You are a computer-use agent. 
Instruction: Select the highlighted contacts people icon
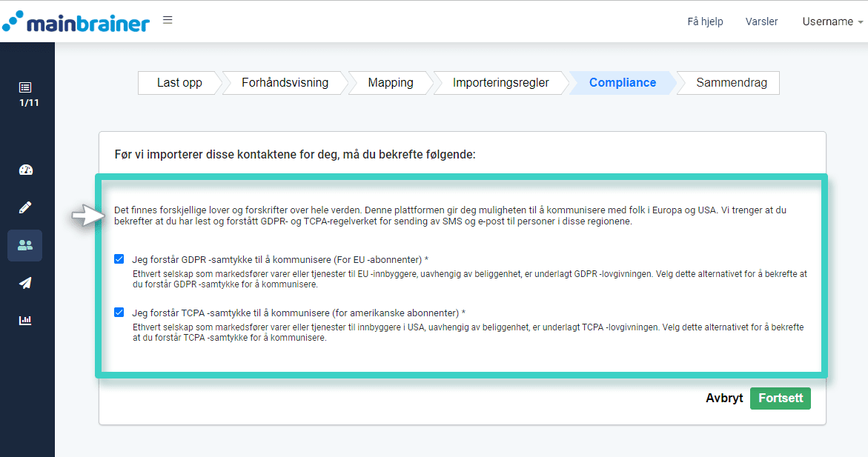point(26,244)
